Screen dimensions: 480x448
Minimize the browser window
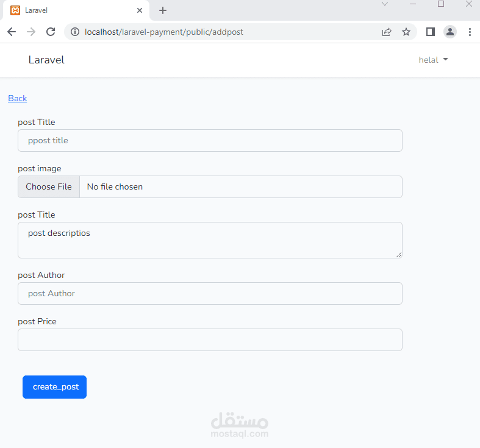(413, 4)
